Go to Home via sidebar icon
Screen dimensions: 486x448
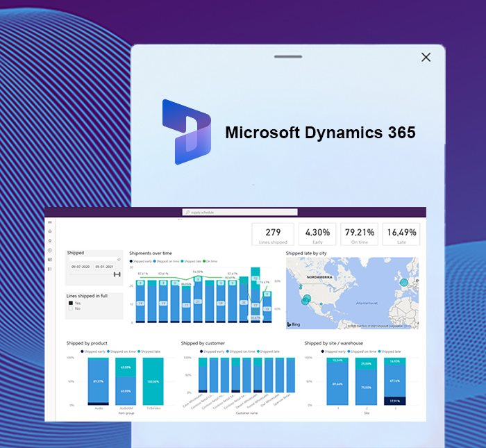point(50,231)
